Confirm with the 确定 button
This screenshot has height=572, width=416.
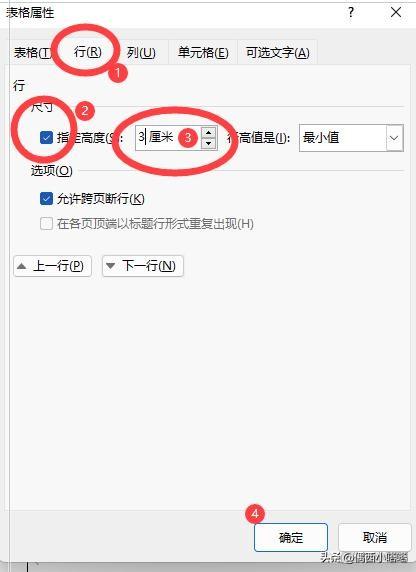(291, 537)
